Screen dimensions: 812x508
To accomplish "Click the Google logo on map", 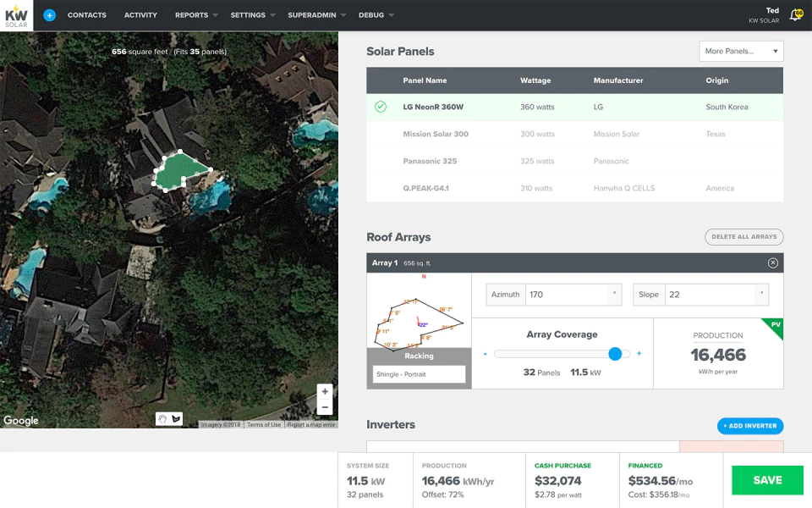I will point(21,421).
